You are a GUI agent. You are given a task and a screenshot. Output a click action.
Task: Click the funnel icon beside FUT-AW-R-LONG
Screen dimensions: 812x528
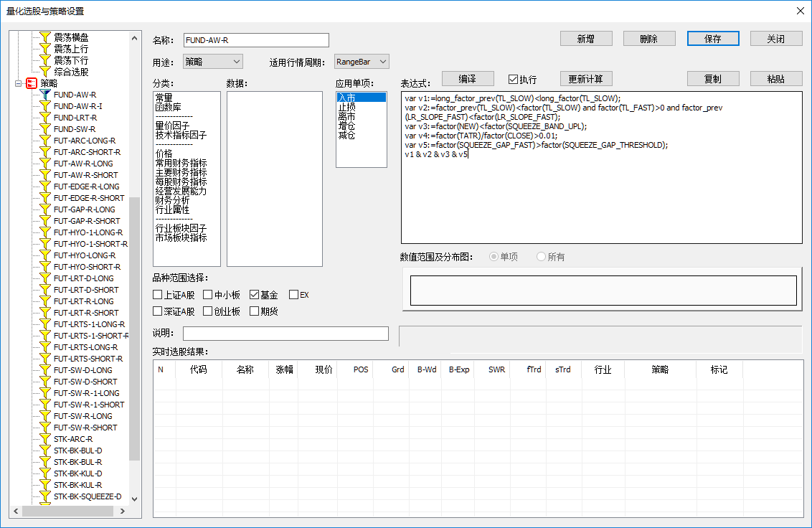tap(46, 164)
